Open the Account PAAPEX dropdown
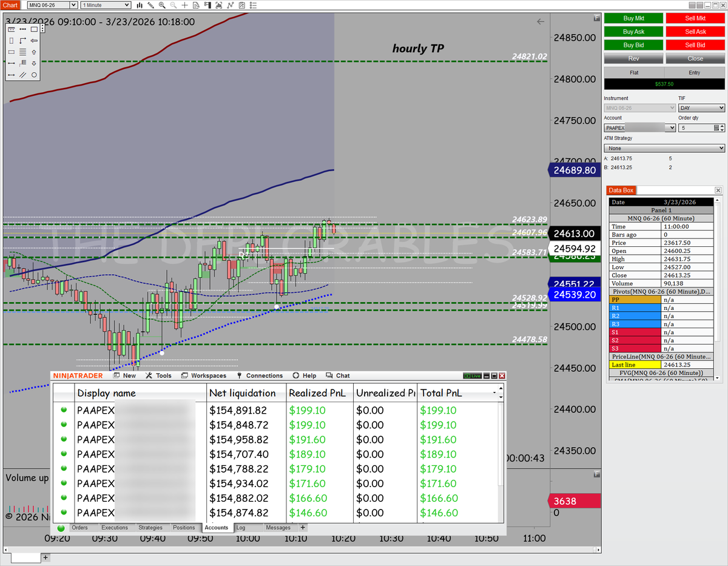Screen dimensions: 728x566 click(x=640, y=128)
